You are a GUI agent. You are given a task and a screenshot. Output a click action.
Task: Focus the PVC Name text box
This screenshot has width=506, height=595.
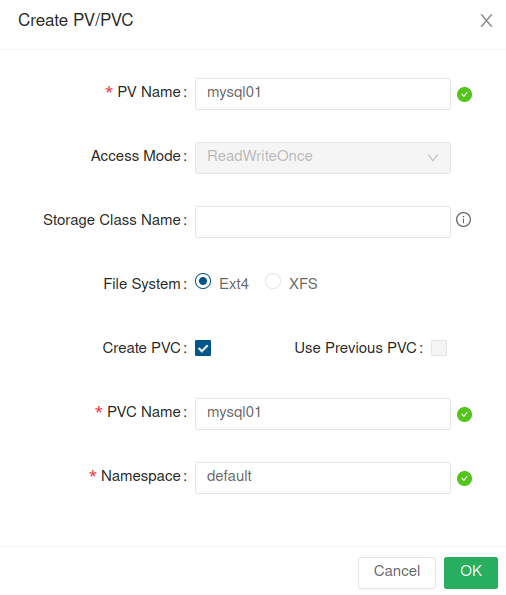coord(323,414)
